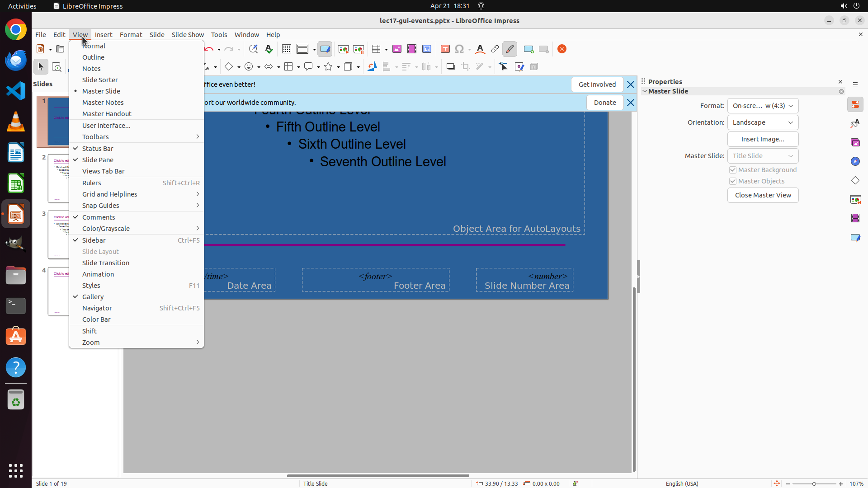
Task: Open the Navigator deck in sidebar
Action: (x=855, y=162)
